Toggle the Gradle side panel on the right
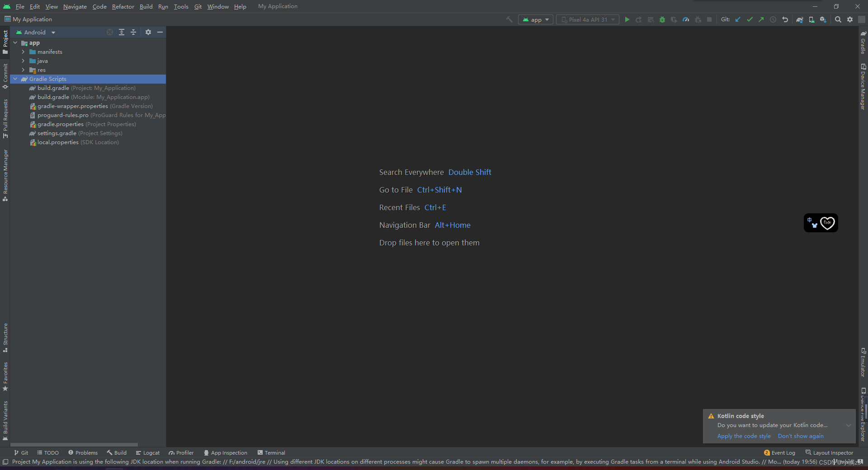The height and width of the screenshot is (470, 868). click(x=863, y=42)
